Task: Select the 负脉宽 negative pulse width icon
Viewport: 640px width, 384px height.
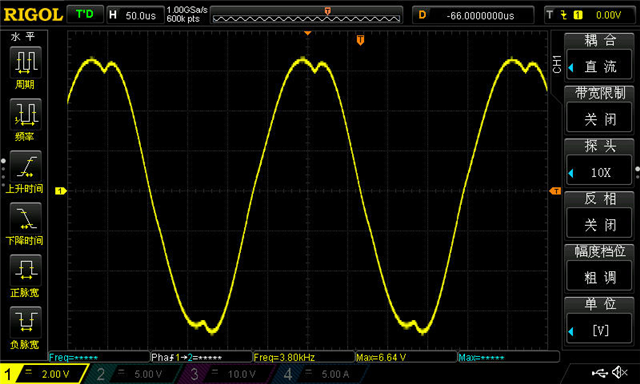Action: tap(25, 322)
